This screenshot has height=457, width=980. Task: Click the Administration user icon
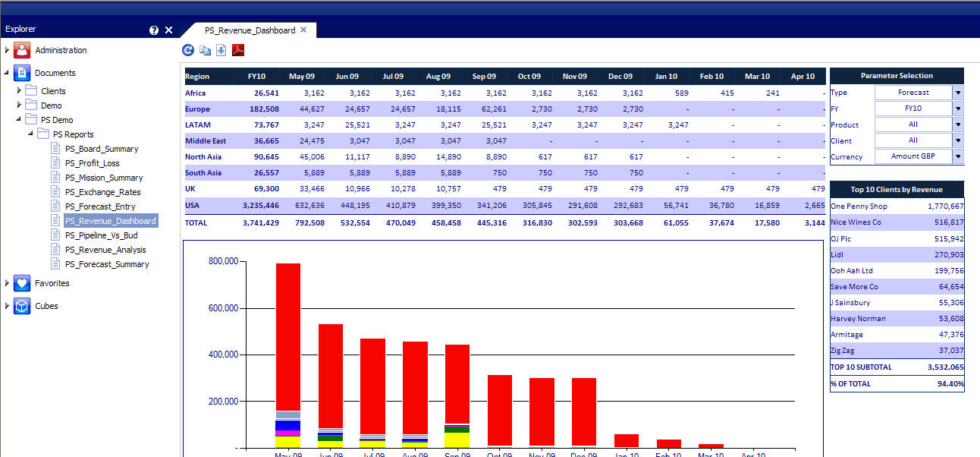(22, 50)
